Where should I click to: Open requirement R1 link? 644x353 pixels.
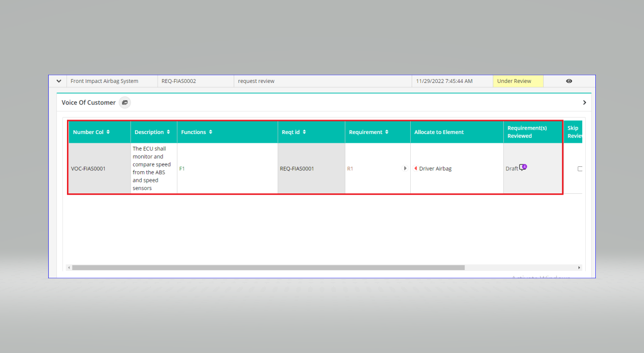[x=350, y=169]
